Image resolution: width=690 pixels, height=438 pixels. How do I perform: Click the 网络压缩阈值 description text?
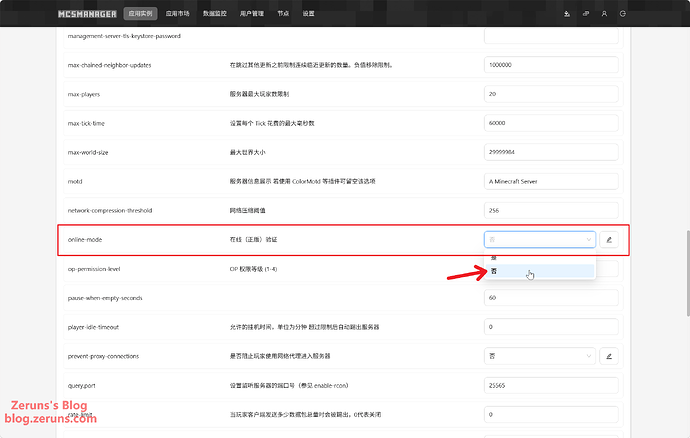point(247,210)
